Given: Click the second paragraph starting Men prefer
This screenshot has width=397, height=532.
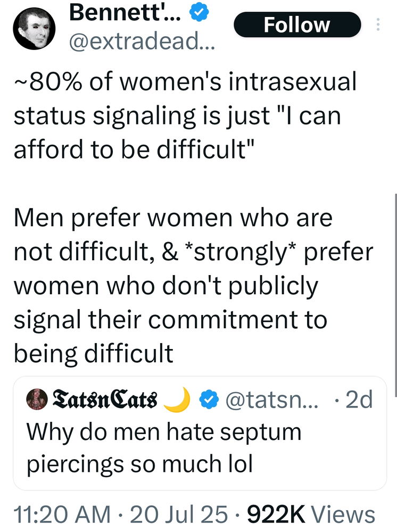Looking at the screenshot, I should point(193,285).
